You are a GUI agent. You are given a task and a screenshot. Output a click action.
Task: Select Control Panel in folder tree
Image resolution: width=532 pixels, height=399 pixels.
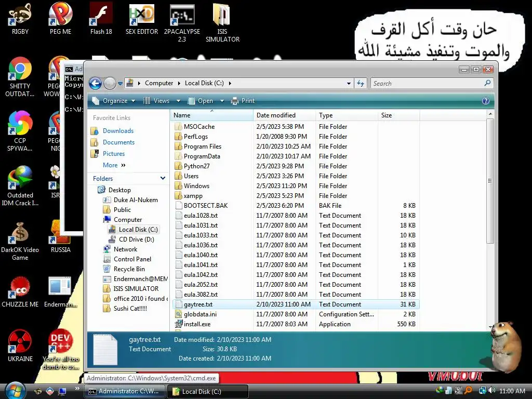pos(132,259)
